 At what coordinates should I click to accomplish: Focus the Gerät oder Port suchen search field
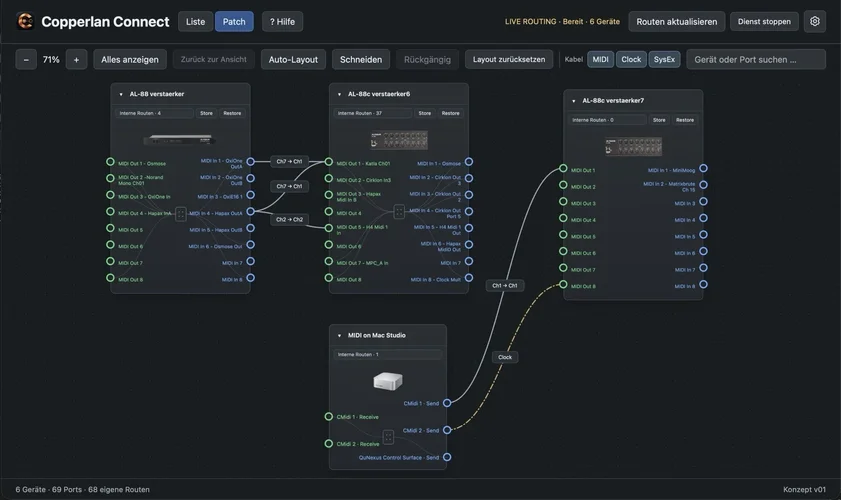point(756,60)
